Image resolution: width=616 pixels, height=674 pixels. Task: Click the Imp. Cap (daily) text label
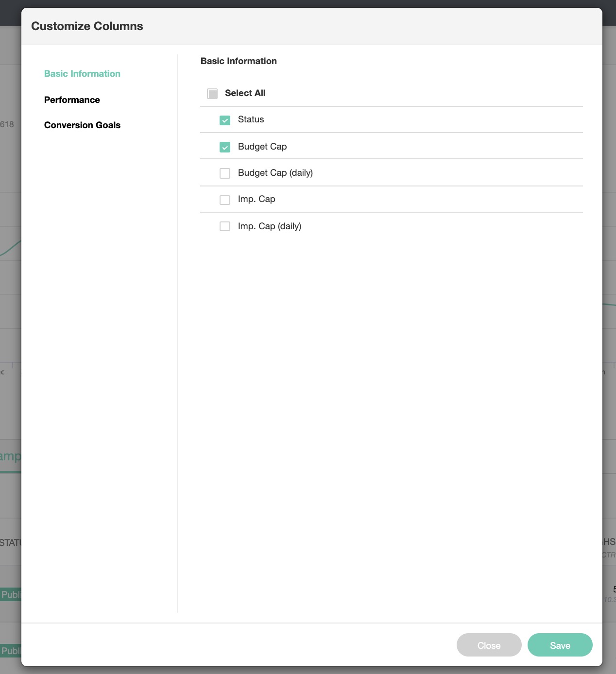(270, 226)
